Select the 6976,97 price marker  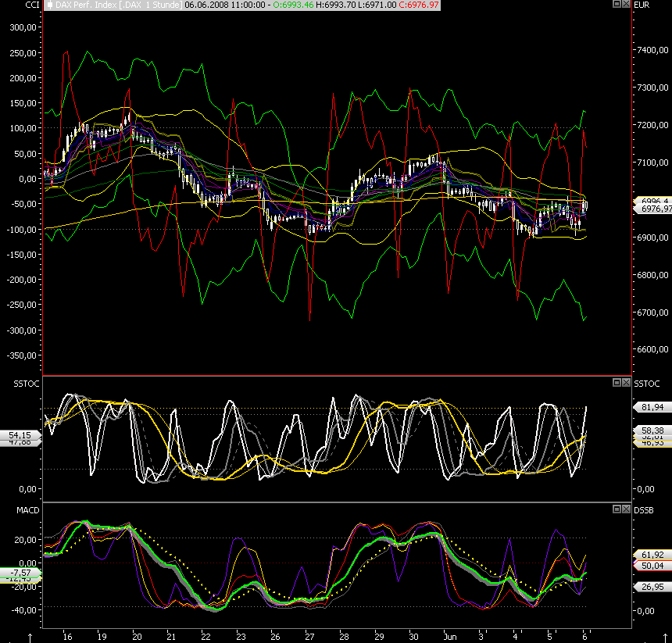653,209
